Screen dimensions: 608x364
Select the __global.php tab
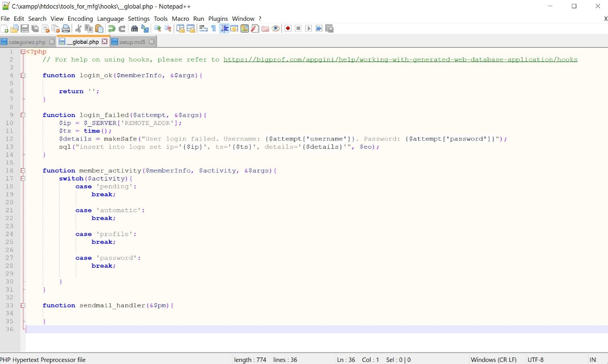(83, 42)
